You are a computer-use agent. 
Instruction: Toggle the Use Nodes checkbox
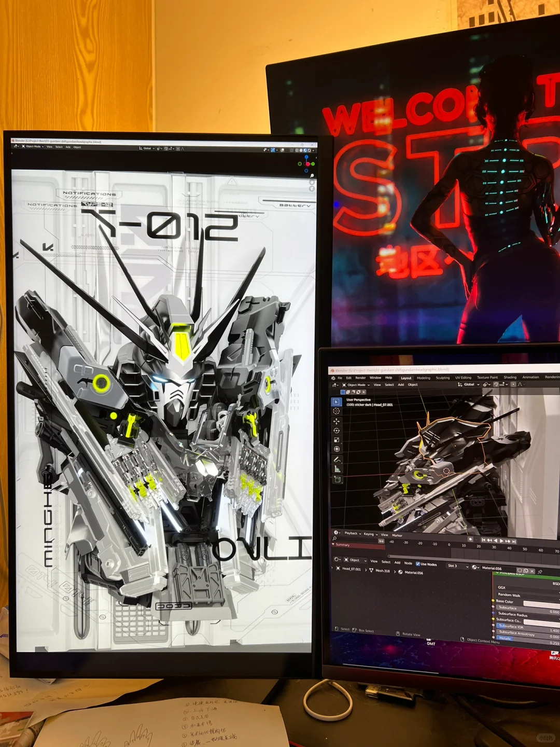click(418, 564)
